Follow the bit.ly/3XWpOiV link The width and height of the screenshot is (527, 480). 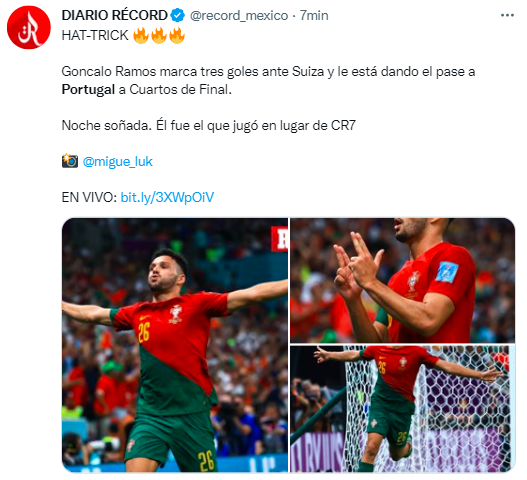(x=167, y=197)
